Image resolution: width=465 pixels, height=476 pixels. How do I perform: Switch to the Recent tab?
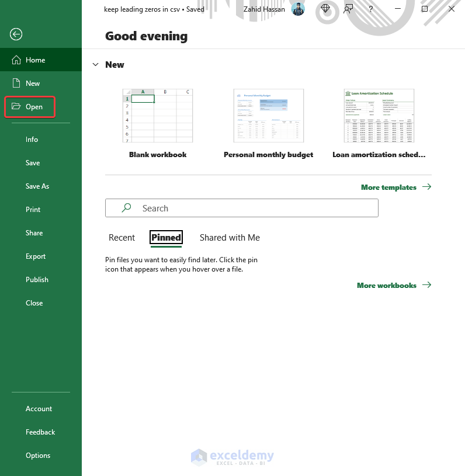[122, 237]
